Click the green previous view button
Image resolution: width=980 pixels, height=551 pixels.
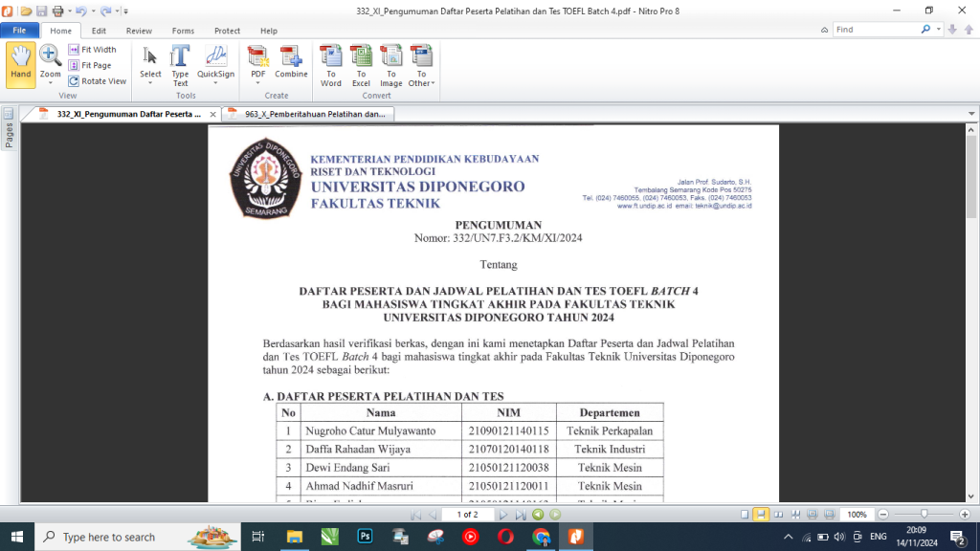coord(538,515)
